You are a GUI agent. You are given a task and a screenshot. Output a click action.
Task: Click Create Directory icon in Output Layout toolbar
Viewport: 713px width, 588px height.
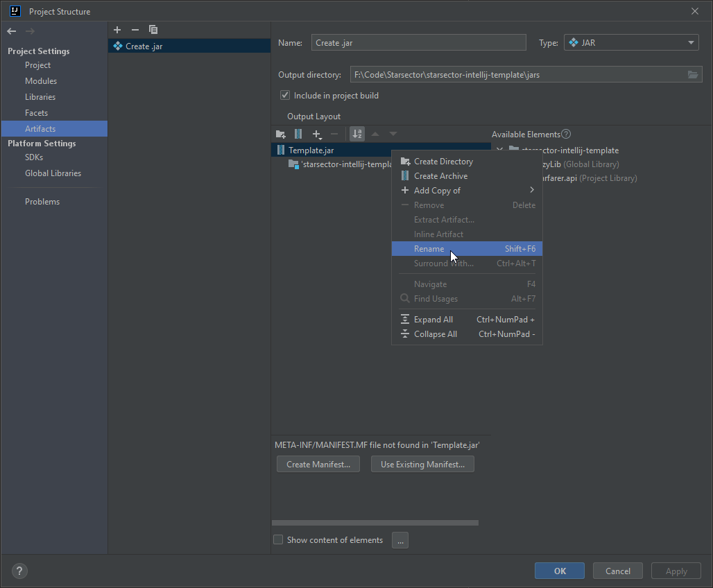tap(281, 134)
